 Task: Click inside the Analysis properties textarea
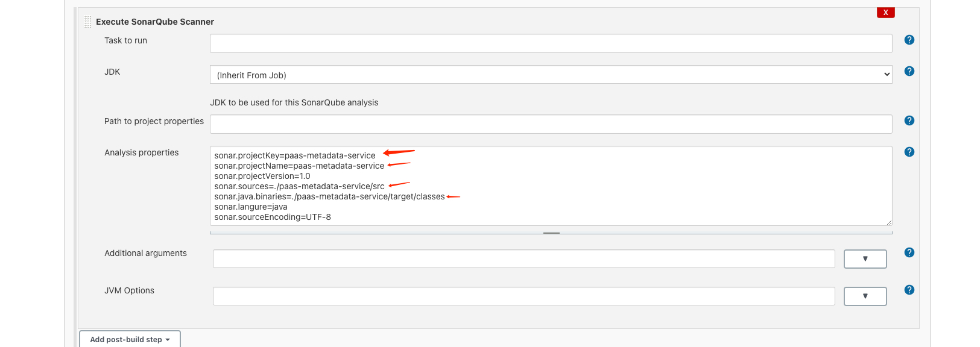(x=551, y=186)
